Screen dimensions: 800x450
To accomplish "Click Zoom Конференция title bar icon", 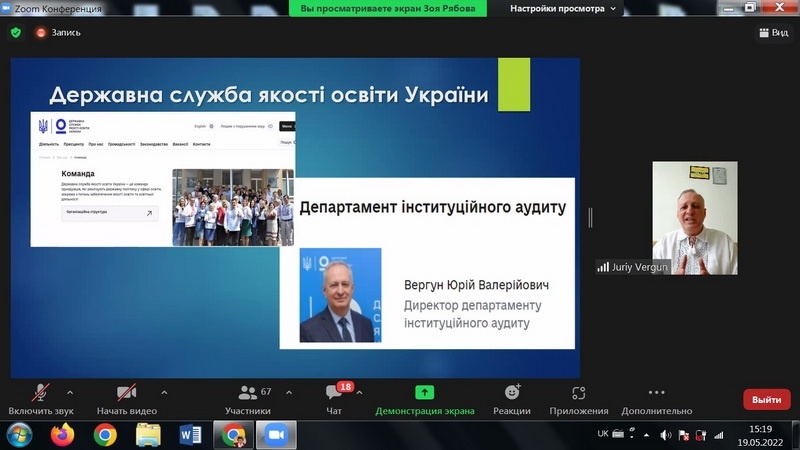I will click(x=6, y=8).
